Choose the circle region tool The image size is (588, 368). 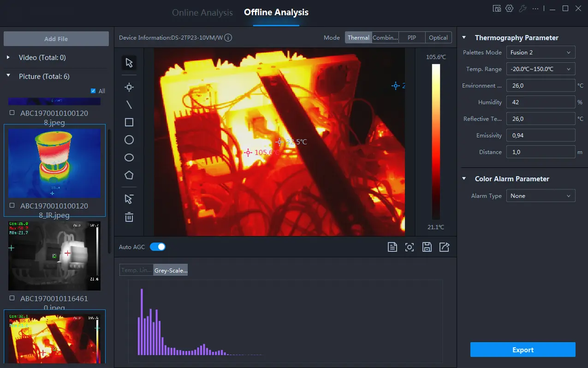129,140
